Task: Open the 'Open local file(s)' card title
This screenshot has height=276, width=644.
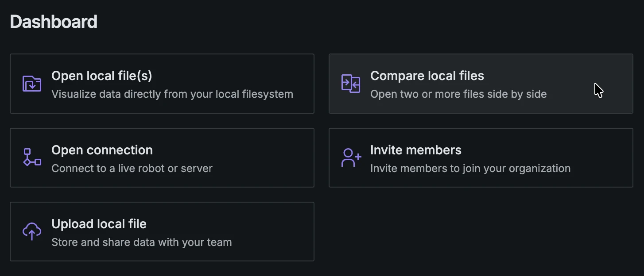Action: [x=102, y=76]
